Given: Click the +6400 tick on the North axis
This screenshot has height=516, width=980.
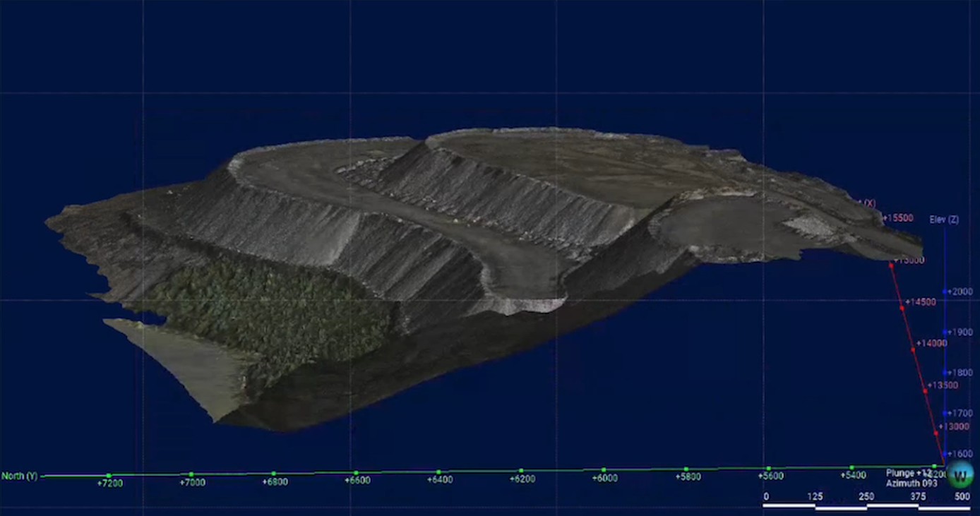Looking at the screenshot, I should (440, 480).
